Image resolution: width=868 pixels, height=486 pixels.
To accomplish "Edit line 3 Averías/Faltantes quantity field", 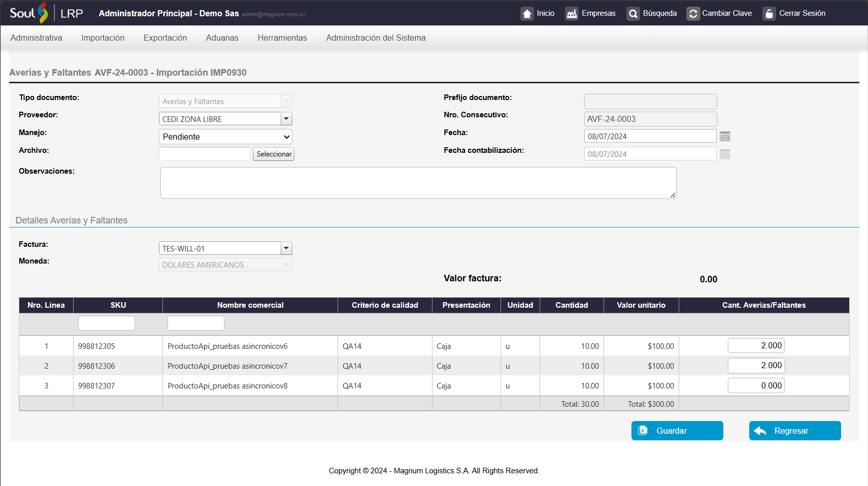I will [x=756, y=385].
